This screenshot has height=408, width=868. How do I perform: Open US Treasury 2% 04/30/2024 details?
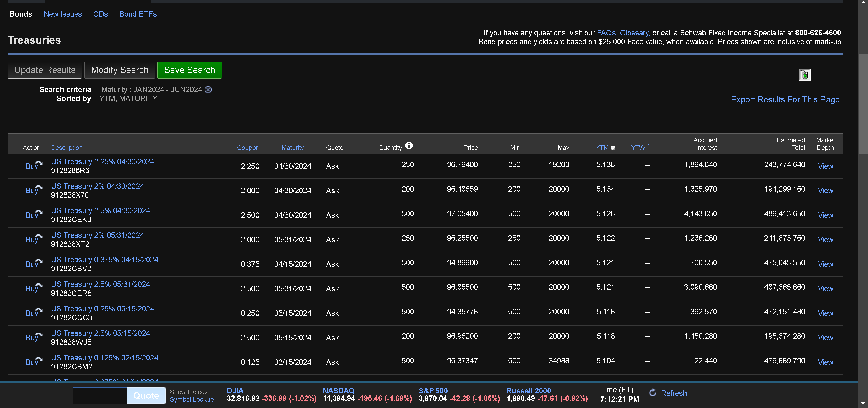click(97, 186)
